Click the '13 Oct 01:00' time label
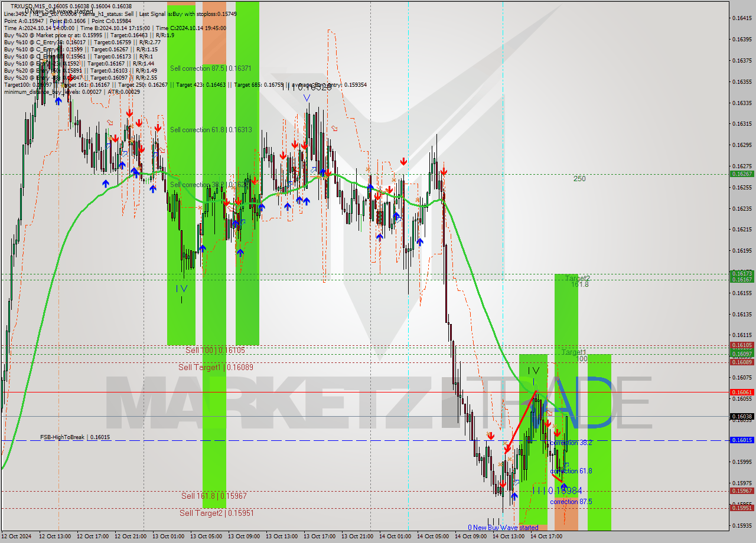Screen dimensions: 756x543 [x=168, y=537]
